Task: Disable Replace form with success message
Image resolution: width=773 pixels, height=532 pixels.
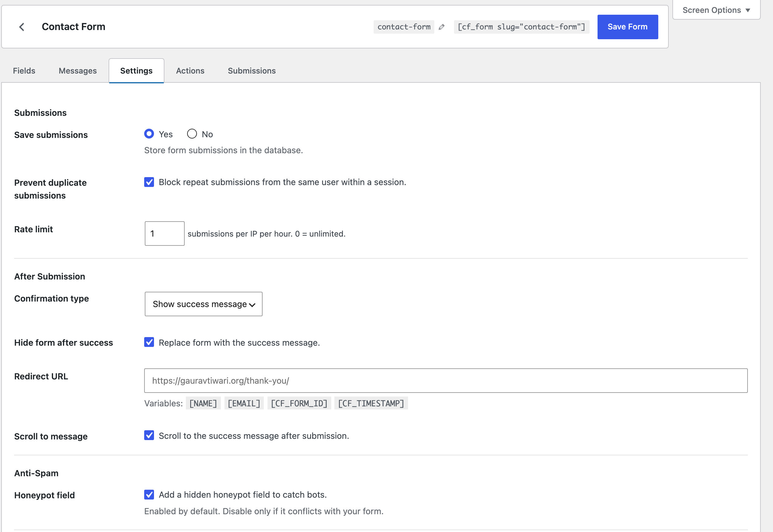Action: [149, 342]
